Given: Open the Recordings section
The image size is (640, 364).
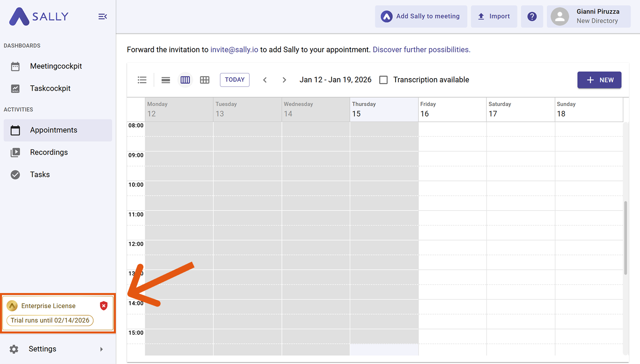Looking at the screenshot, I should [x=49, y=152].
